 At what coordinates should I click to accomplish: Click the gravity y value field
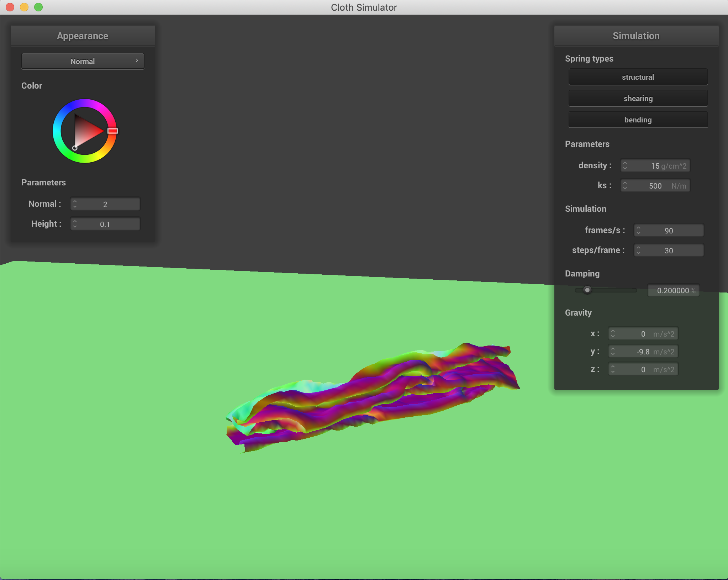pos(643,352)
